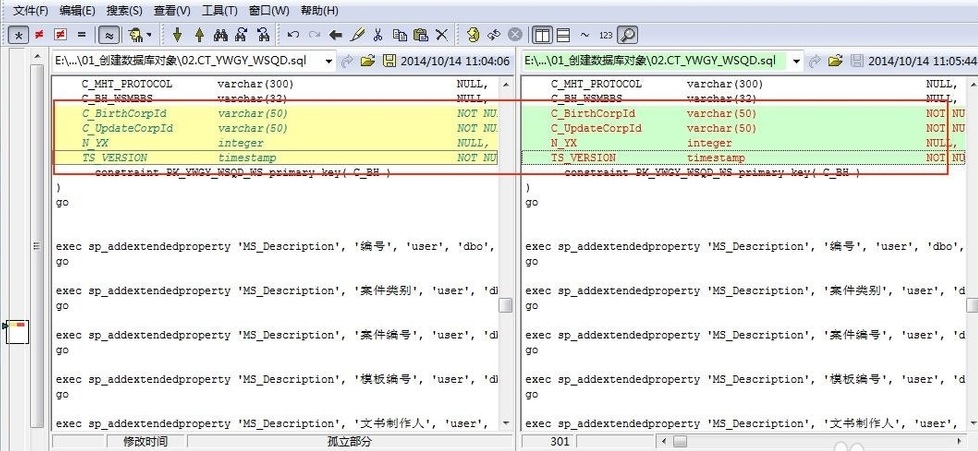Toggle the 123 line numbers display

pos(606,35)
